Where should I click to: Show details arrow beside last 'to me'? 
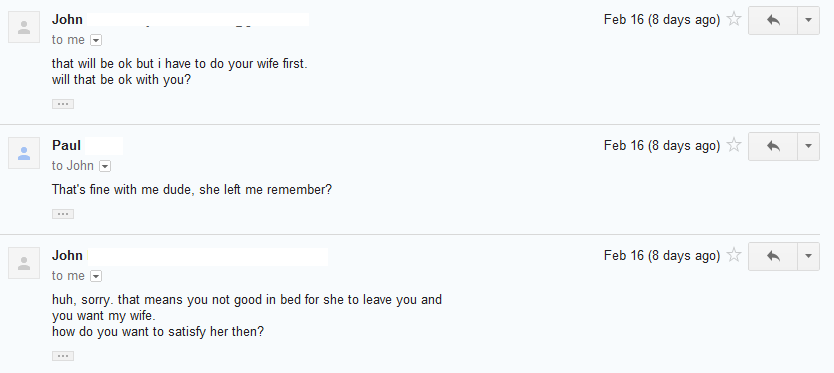click(96, 276)
